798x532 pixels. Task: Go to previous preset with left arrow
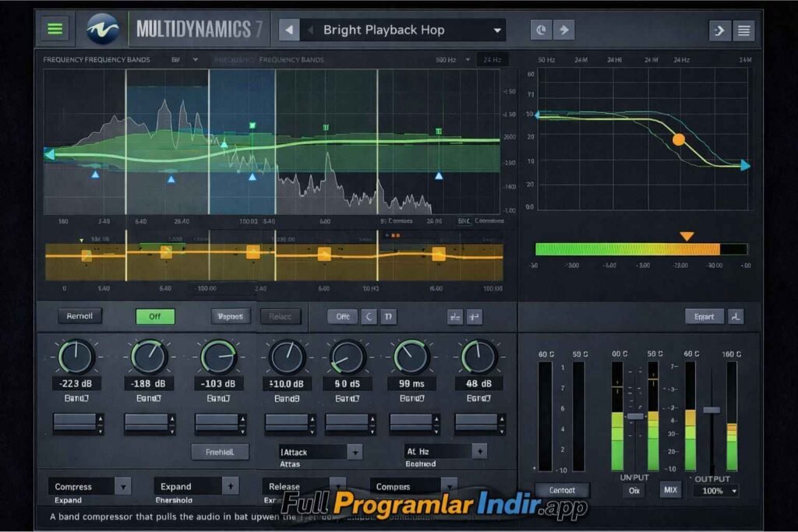coord(289,30)
